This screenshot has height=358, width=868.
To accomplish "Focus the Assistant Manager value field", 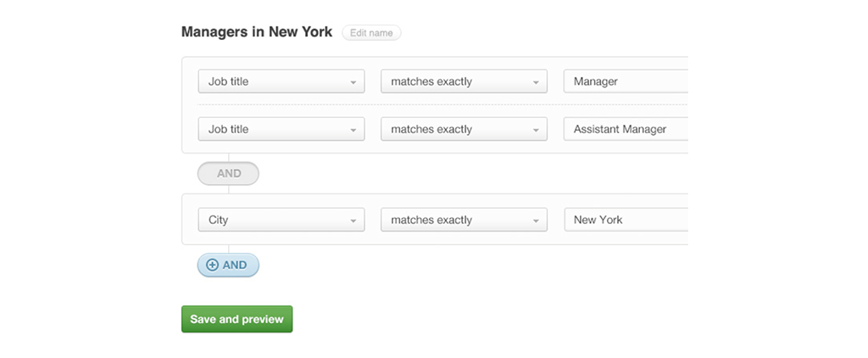I will [x=626, y=129].
